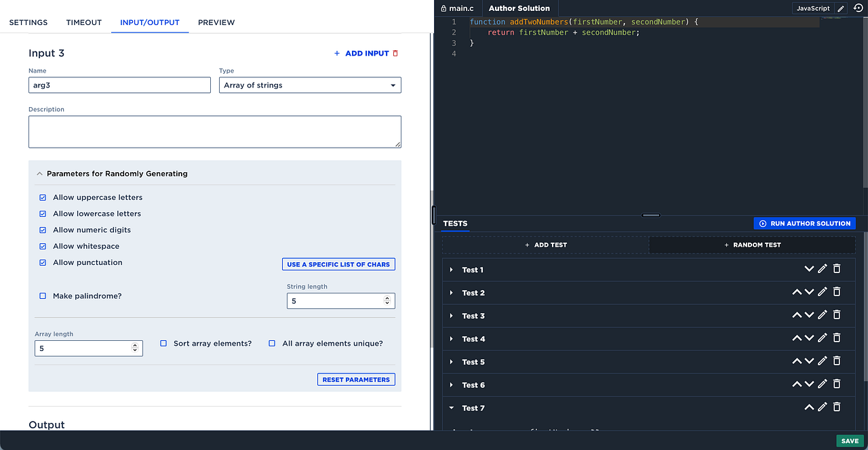Viewport: 868px width, 450px height.
Task: Click USE A SPECIFIC LIST OF CHARS
Action: (338, 264)
